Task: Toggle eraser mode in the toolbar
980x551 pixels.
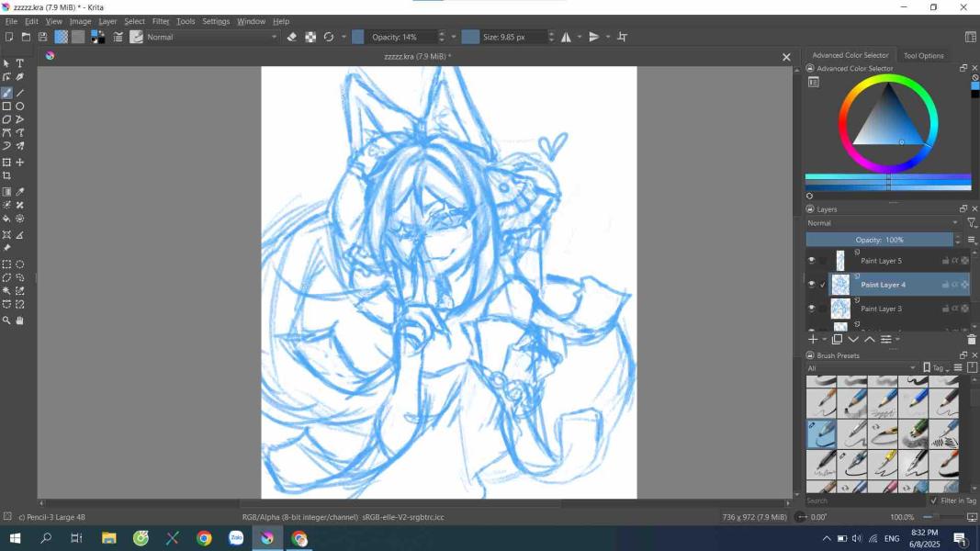Action: [292, 37]
